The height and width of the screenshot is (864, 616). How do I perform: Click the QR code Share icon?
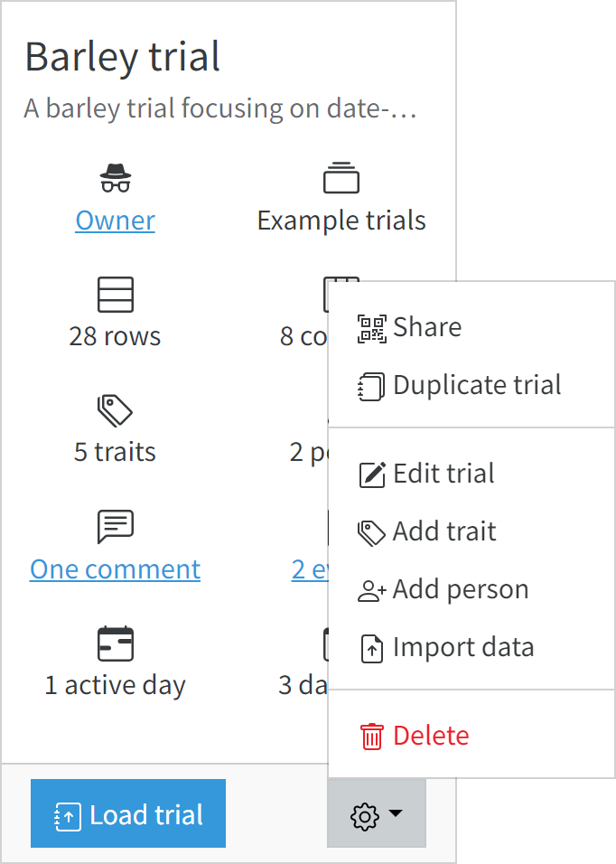pos(371,328)
